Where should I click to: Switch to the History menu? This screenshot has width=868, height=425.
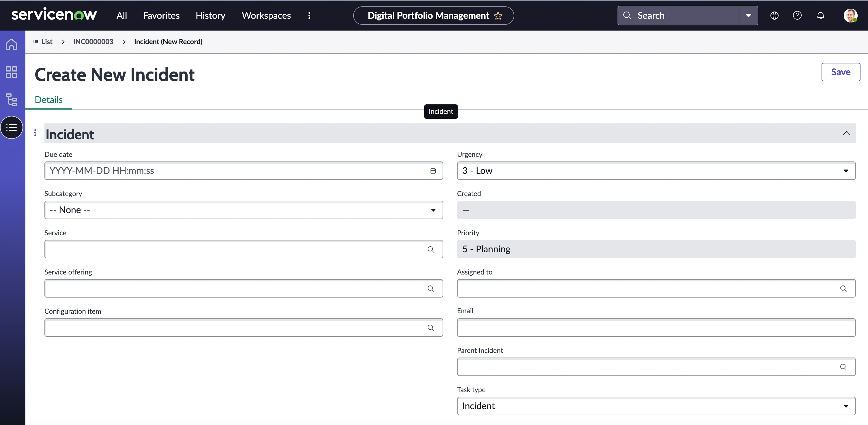210,15
